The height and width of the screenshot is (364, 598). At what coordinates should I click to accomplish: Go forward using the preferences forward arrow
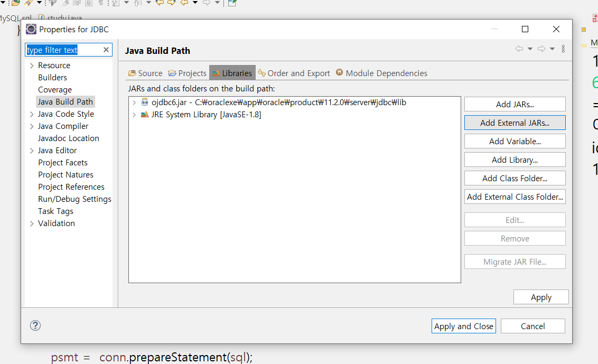541,49
